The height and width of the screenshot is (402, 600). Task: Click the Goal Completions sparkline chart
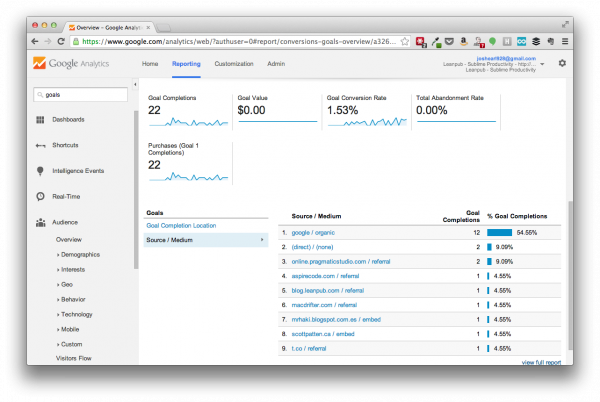point(188,122)
